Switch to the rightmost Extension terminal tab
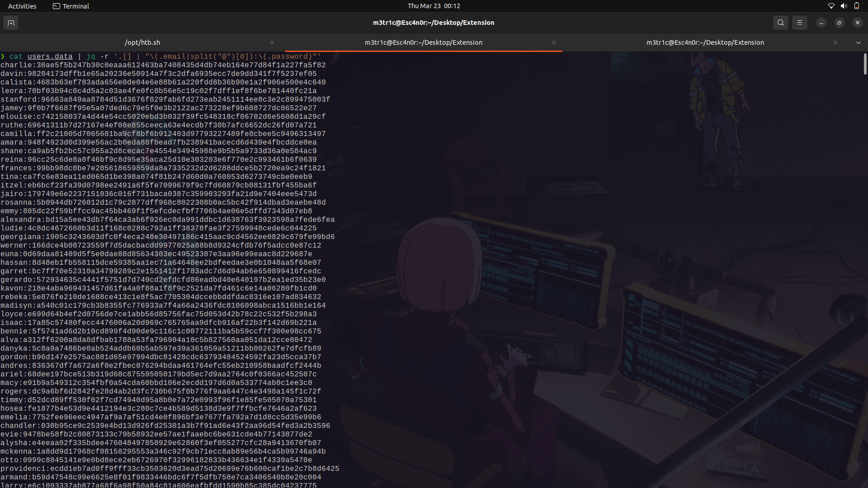Screen dimensions: 868x488 tap(705, 42)
